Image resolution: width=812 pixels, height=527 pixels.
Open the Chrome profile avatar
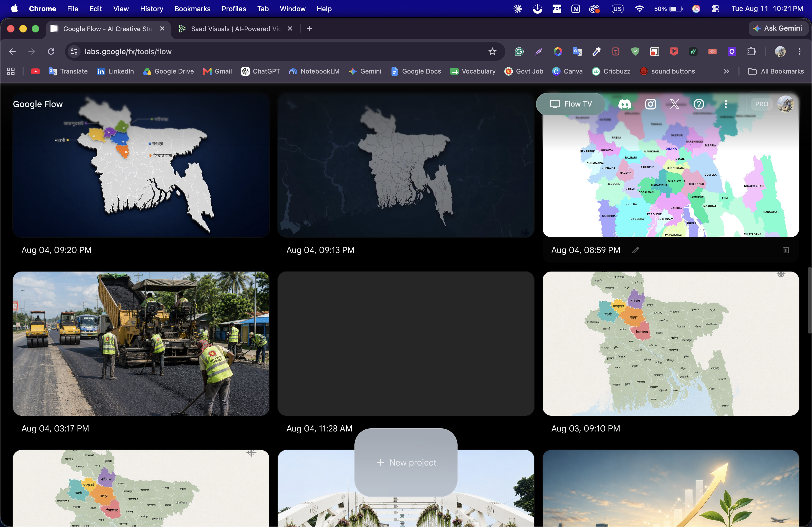click(x=780, y=52)
